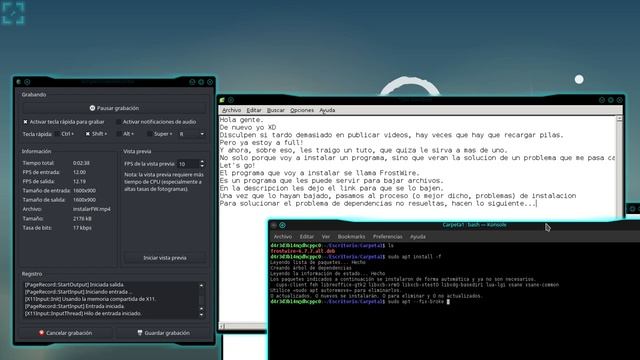Click the editor line 'Pero ya estoy a full!'
The height and width of the screenshot is (360, 640).
click(261, 142)
